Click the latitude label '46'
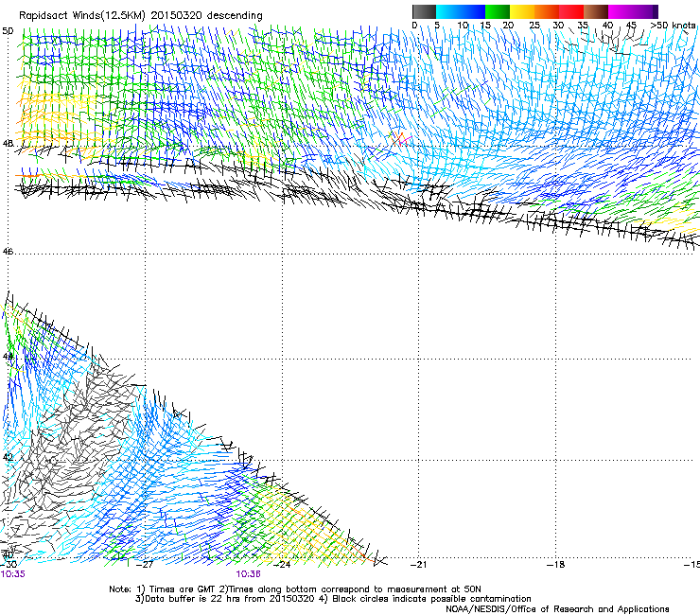Image resolution: width=700 pixels, height=615 pixels. click(8, 252)
